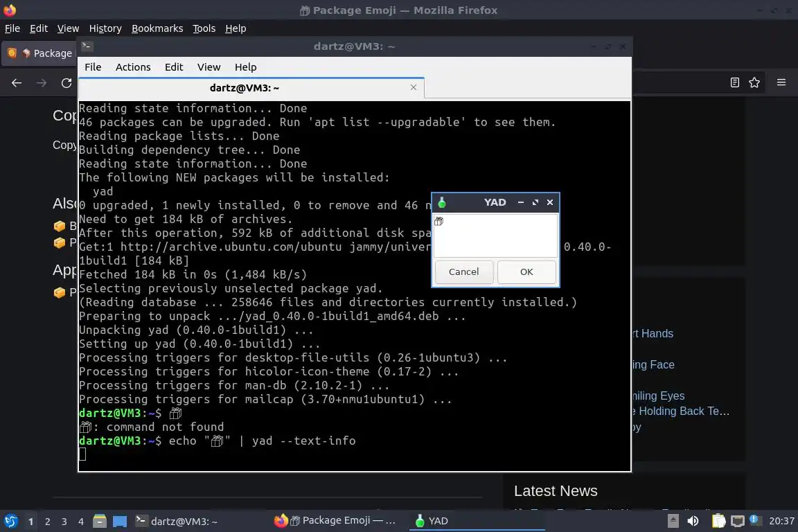Click the Firefox logo in title bar
The image size is (798, 532).
(x=10, y=10)
